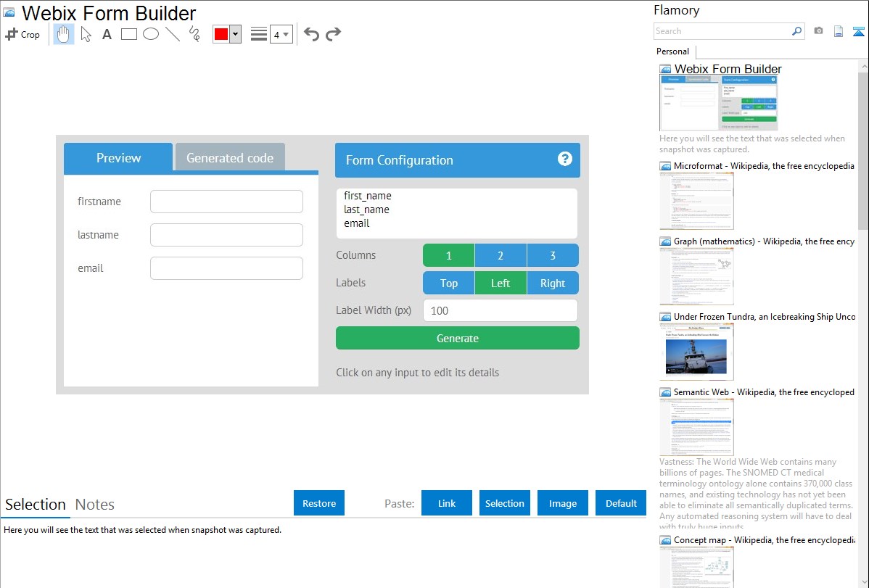Click the Microformat - Wikipedia title text
869x588 pixels.
coord(765,166)
